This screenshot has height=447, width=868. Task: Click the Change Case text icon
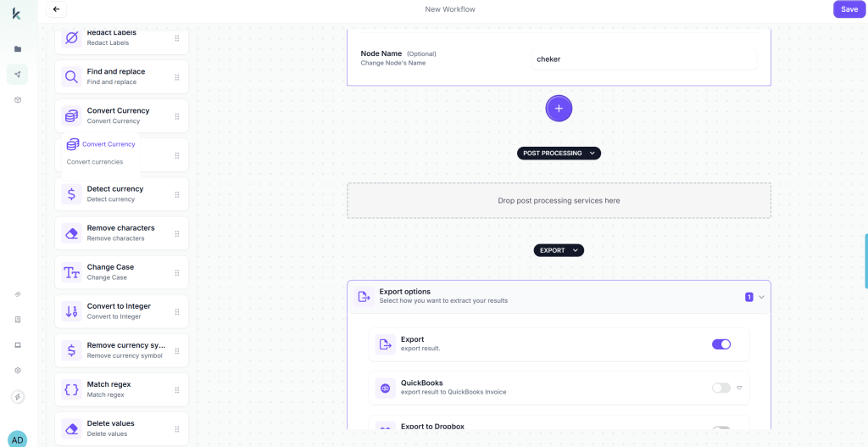[71, 272]
